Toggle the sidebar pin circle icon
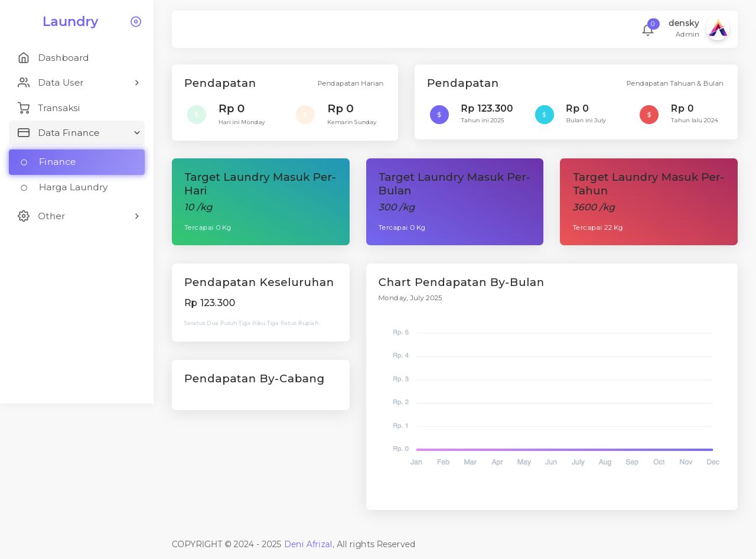 coord(136,22)
